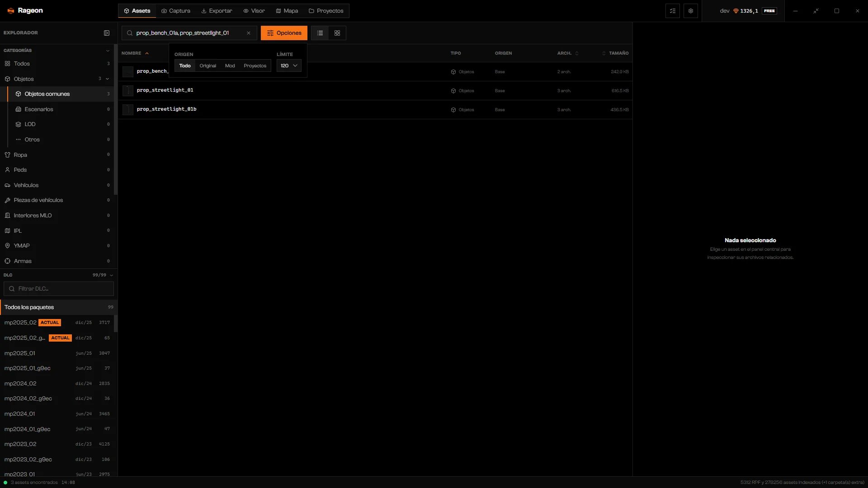Open the Mapa tab
Image resolution: width=868 pixels, height=488 pixels.
pyautogui.click(x=287, y=11)
